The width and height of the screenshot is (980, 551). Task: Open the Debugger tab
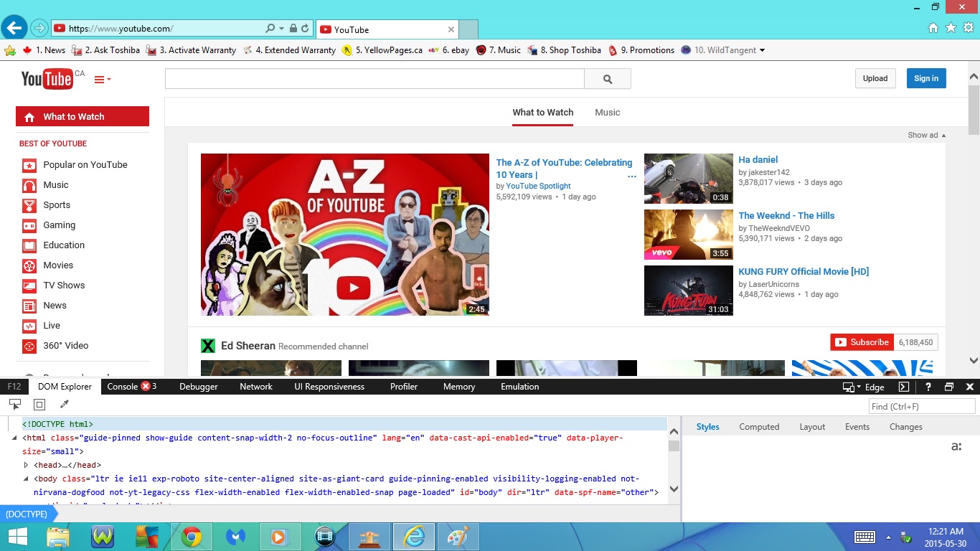point(199,387)
